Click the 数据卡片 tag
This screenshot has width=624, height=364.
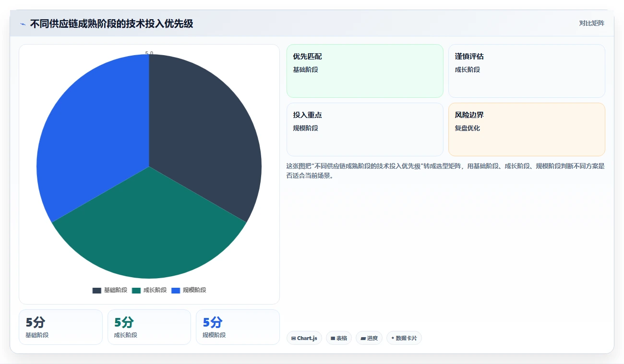[x=404, y=338]
